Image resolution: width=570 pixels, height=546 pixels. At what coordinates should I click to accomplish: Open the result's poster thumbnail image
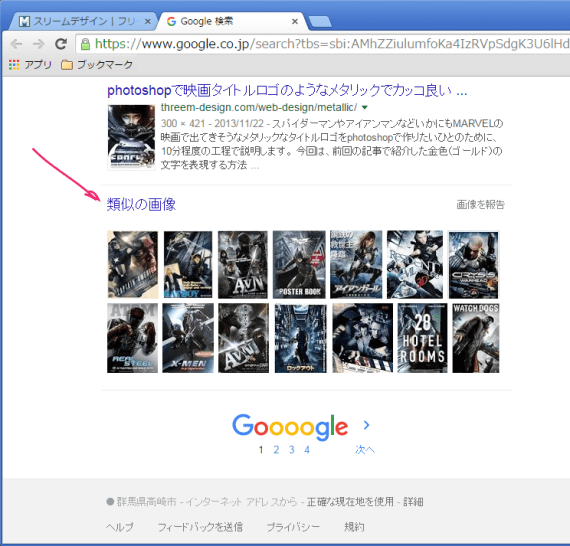[131, 137]
